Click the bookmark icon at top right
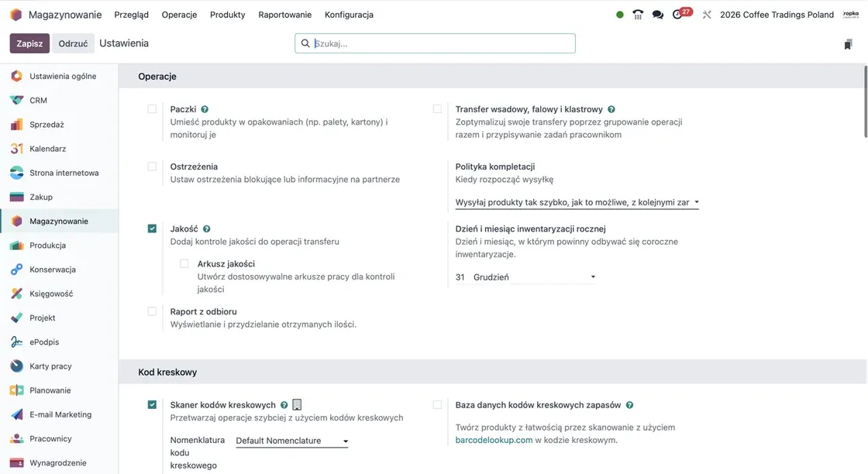This screenshot has width=868, height=474. [848, 44]
